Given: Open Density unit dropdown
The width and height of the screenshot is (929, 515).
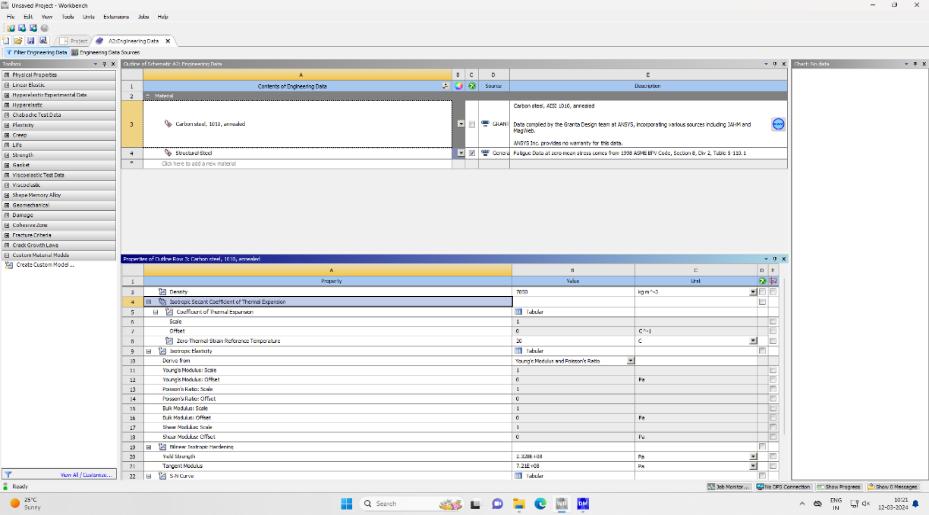Looking at the screenshot, I should (x=753, y=292).
